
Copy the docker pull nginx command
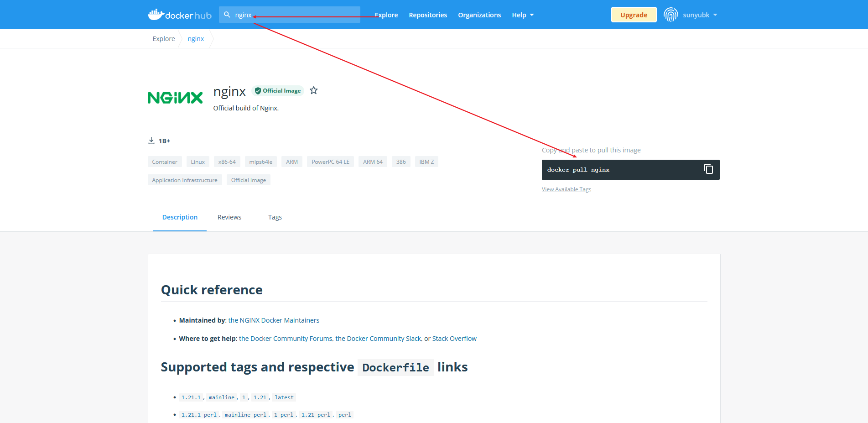[x=708, y=169]
